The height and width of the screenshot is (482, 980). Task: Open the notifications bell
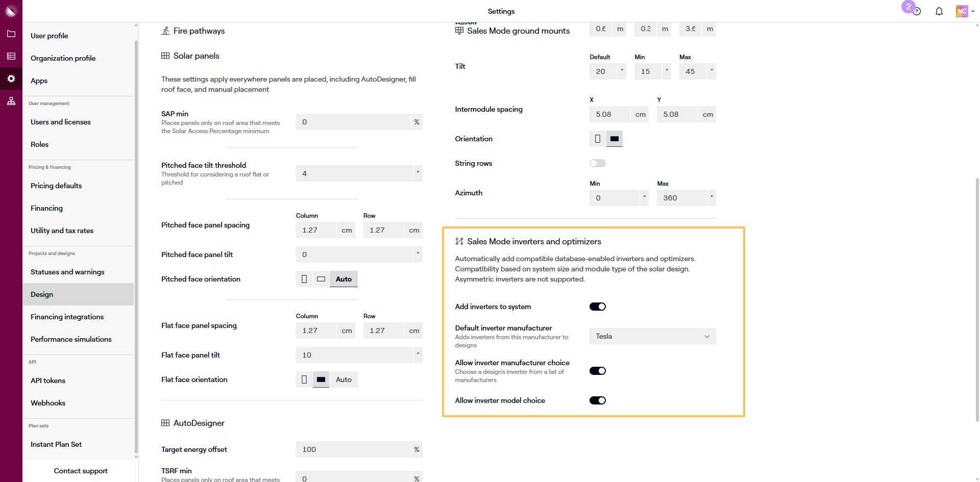click(x=939, y=11)
